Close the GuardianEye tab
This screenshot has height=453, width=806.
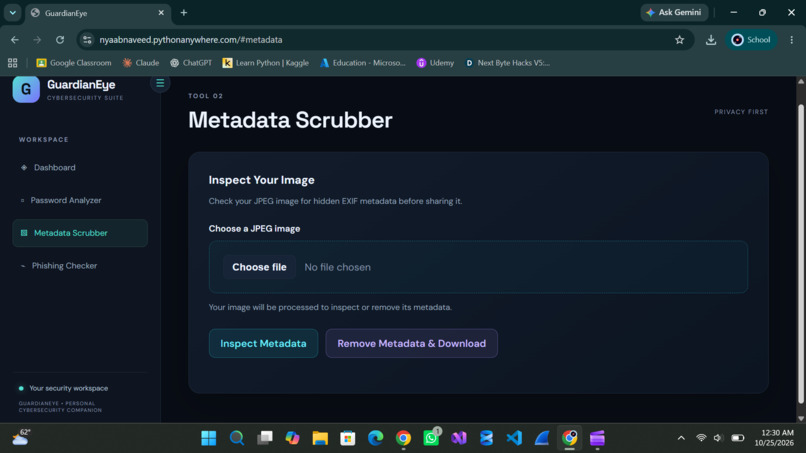coord(161,12)
